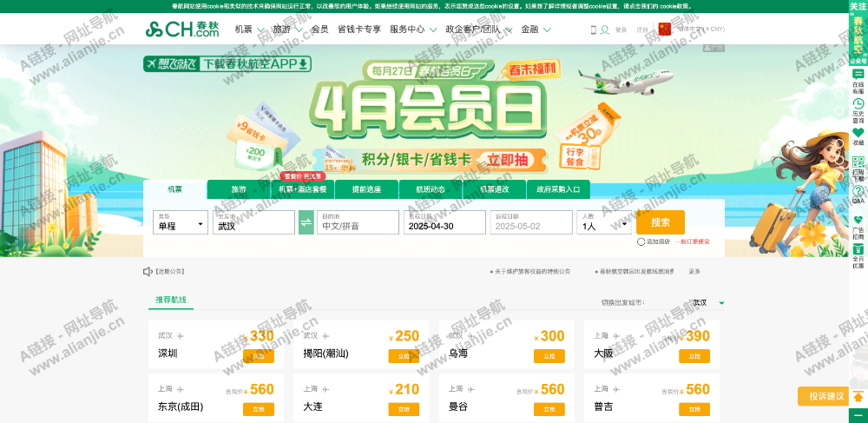Click the 返程日期 2025-05-02 field
The height and width of the screenshot is (423, 868).
[531, 222]
